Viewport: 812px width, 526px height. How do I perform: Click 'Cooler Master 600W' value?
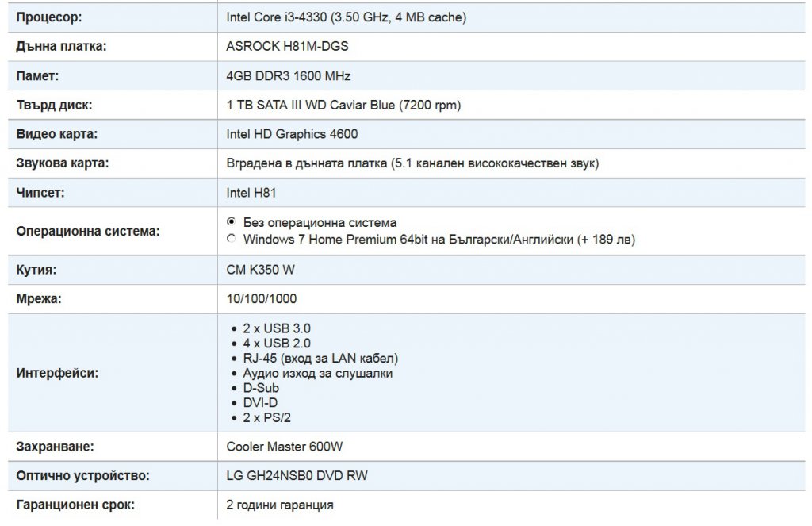coord(285,446)
